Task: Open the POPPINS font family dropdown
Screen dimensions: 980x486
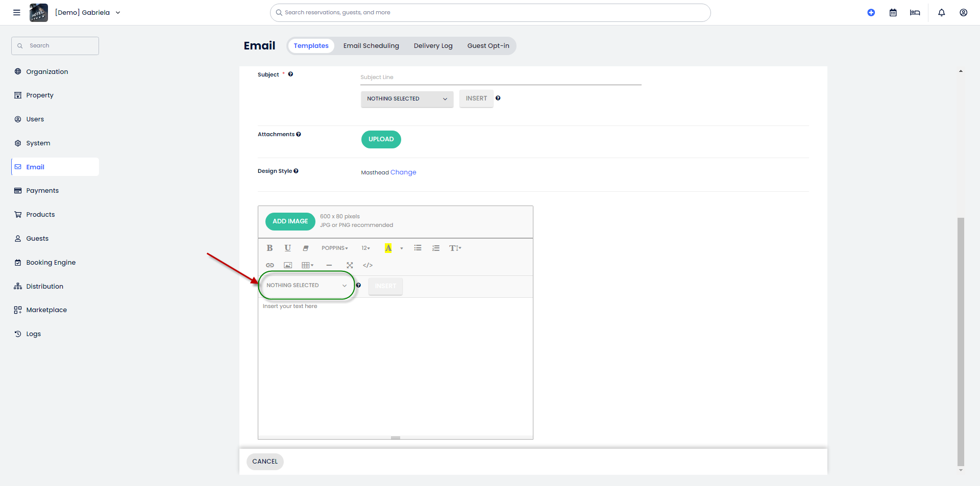Action: (x=334, y=248)
